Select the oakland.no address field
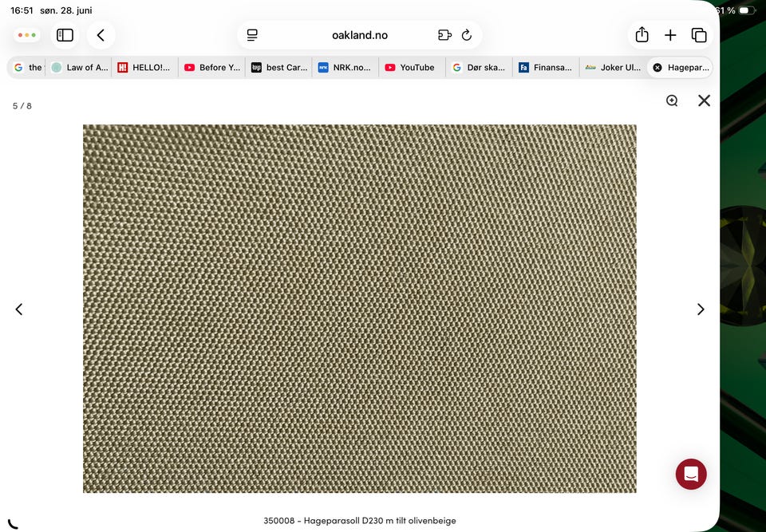Image resolution: width=766 pixels, height=532 pixels. coord(360,35)
